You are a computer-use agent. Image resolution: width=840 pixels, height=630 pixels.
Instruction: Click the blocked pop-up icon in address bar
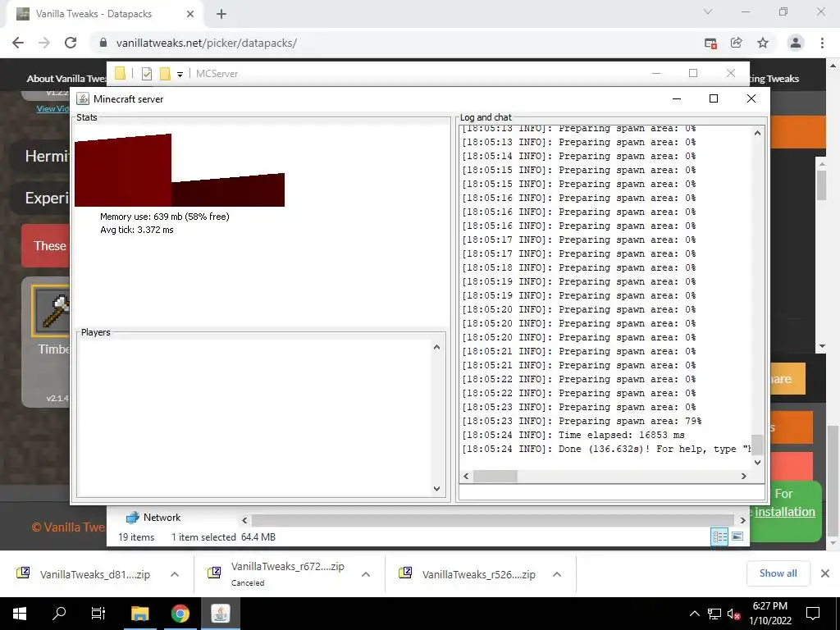pyautogui.click(x=710, y=43)
